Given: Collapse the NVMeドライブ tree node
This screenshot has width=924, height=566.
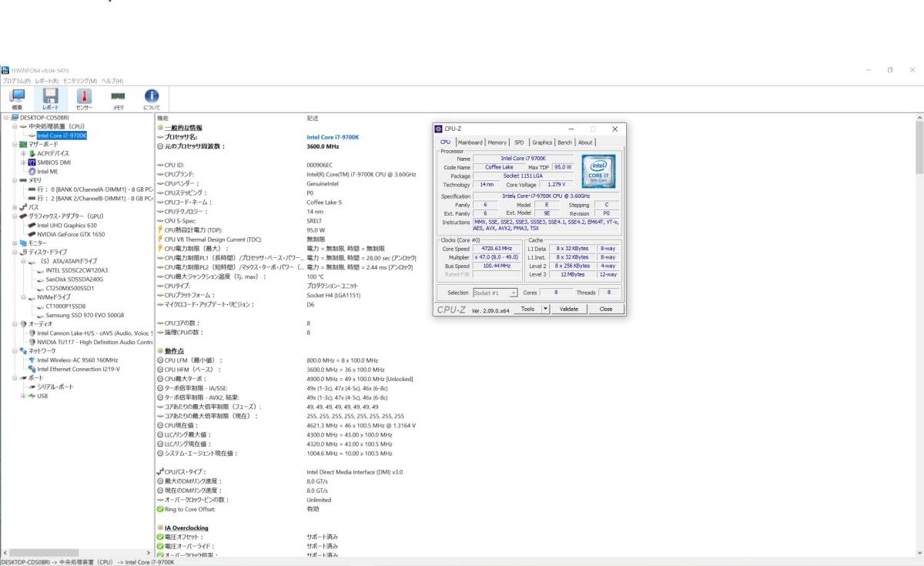Looking at the screenshot, I should (x=23, y=296).
